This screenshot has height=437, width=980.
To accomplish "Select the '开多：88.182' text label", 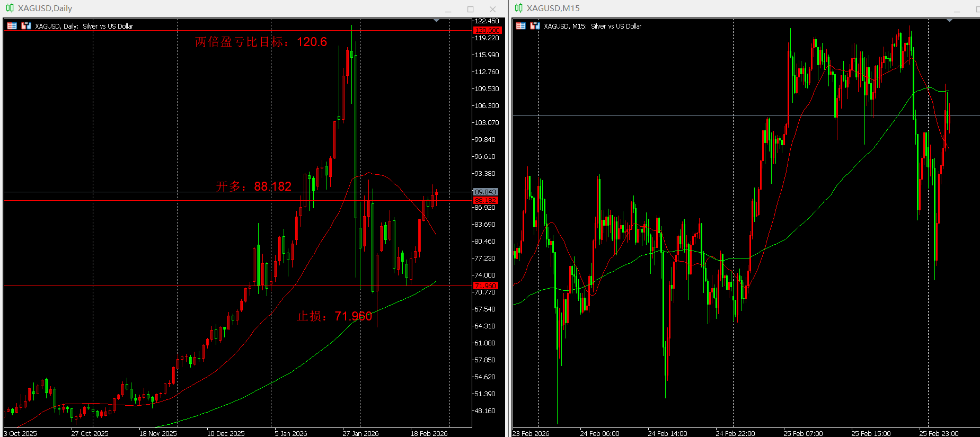I will click(x=254, y=186).
